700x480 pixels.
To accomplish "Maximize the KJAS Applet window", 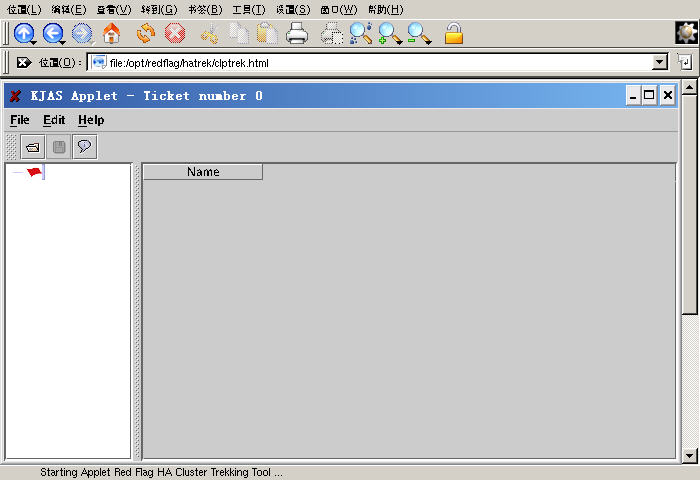I will click(650, 95).
